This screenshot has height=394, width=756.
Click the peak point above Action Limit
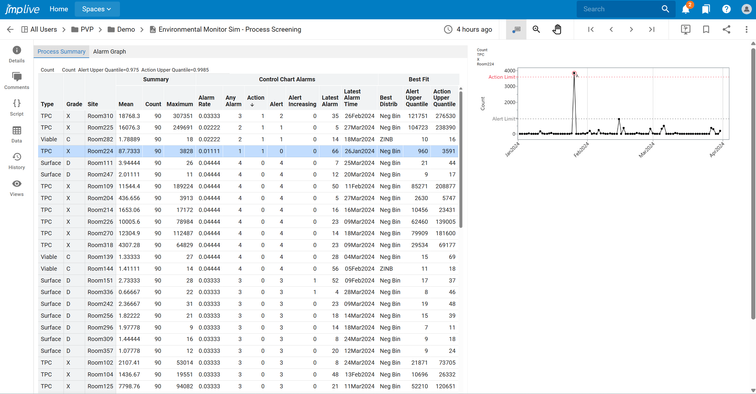574,73
